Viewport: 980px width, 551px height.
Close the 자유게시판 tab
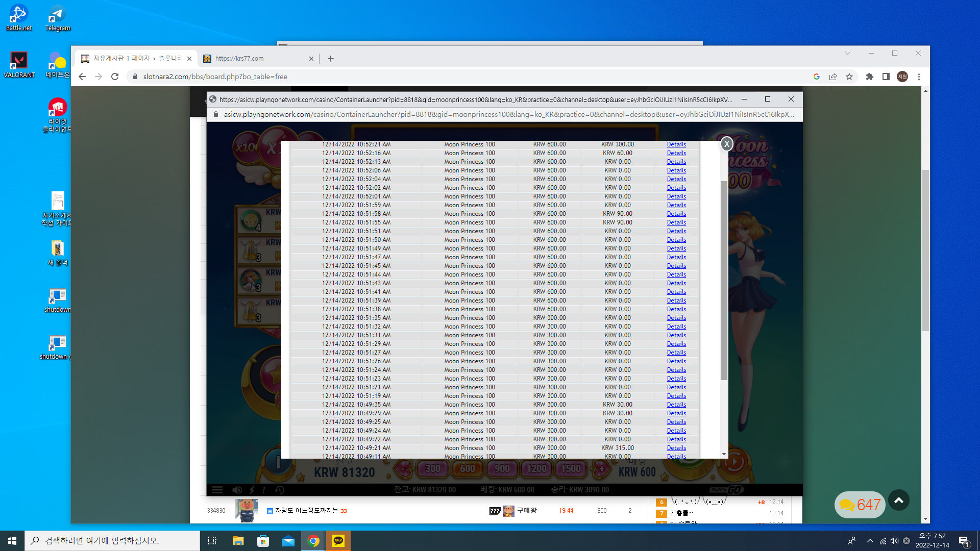click(x=189, y=59)
